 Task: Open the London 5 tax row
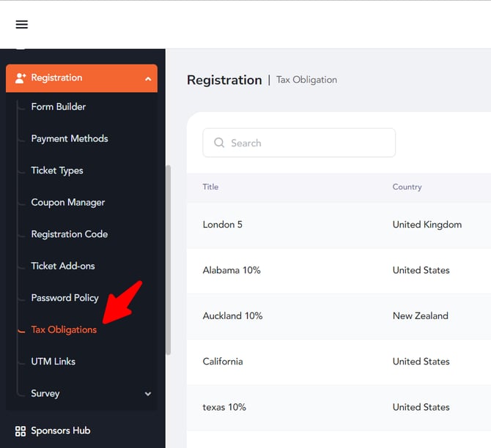click(x=222, y=225)
